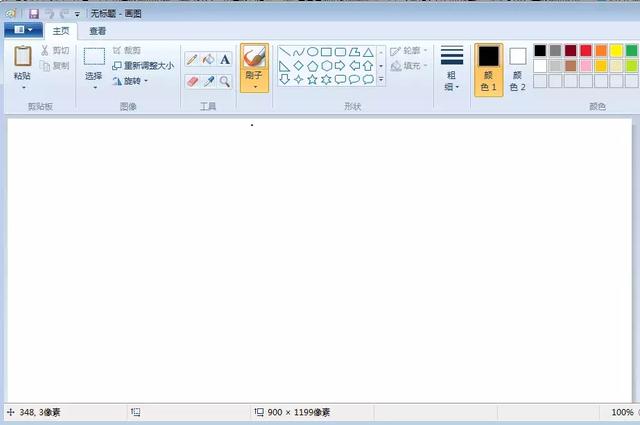Click the Save icon in quick access toolbar
This screenshot has height=425, width=640.
(34, 14)
